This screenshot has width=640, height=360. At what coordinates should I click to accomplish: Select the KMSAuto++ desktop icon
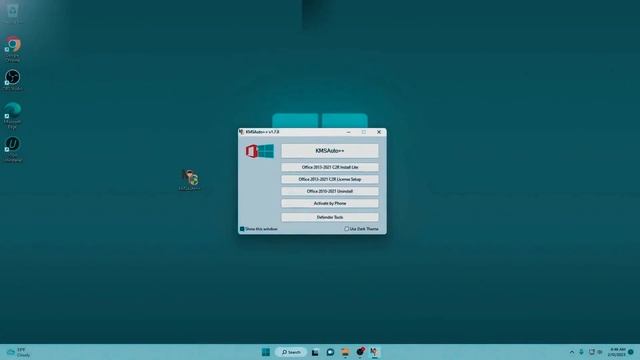190,180
